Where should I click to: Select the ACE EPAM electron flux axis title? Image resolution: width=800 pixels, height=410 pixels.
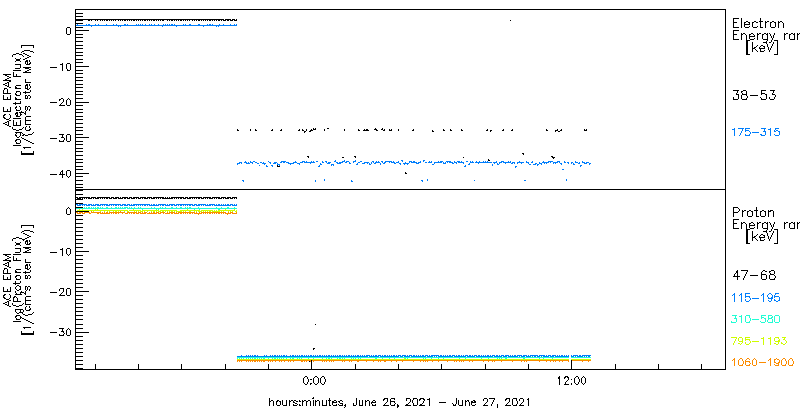[x=20, y=99]
